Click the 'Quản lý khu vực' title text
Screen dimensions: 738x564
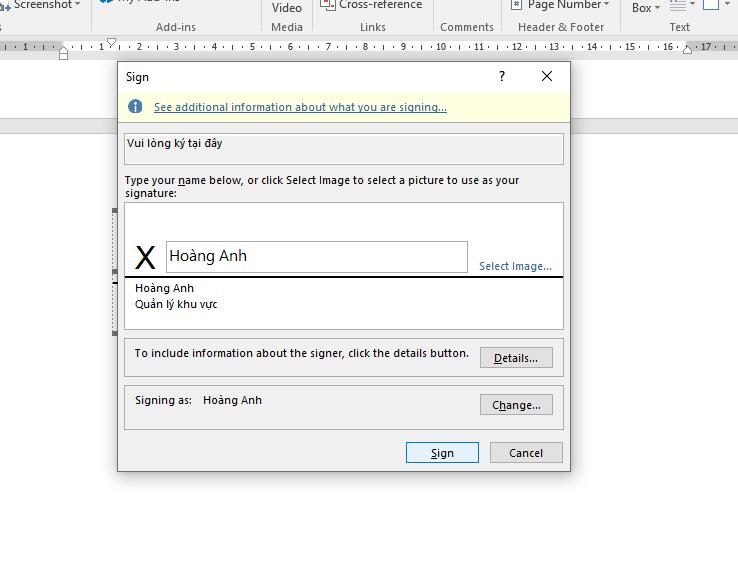pyautogui.click(x=176, y=304)
